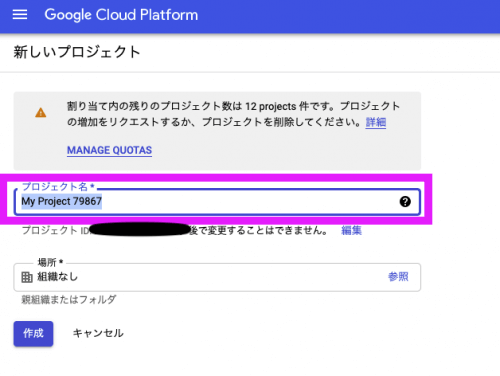The height and width of the screenshot is (376, 500).
Task: Click the 場所 location field showing 組織なし
Action: coord(217,277)
